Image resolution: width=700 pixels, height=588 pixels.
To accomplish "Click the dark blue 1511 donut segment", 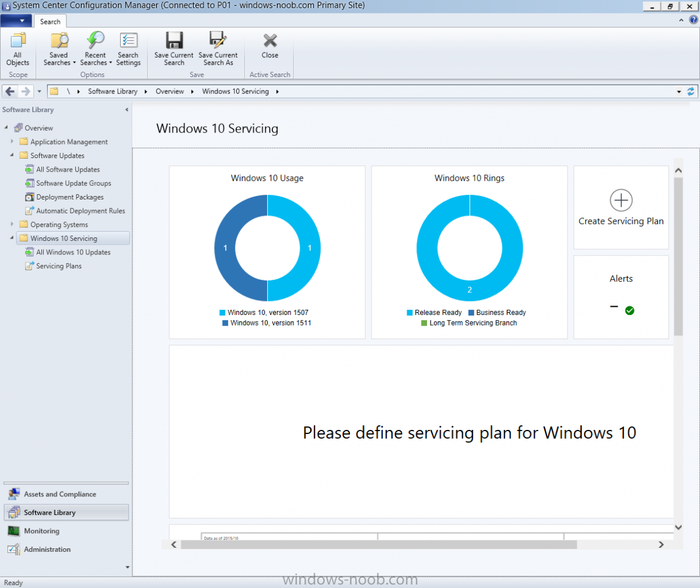I will click(x=226, y=248).
